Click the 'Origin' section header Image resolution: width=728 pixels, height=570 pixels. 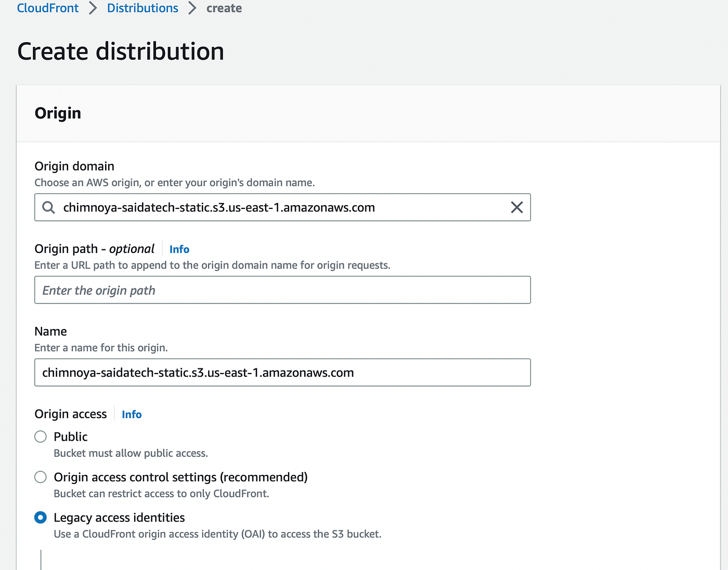pyautogui.click(x=58, y=113)
